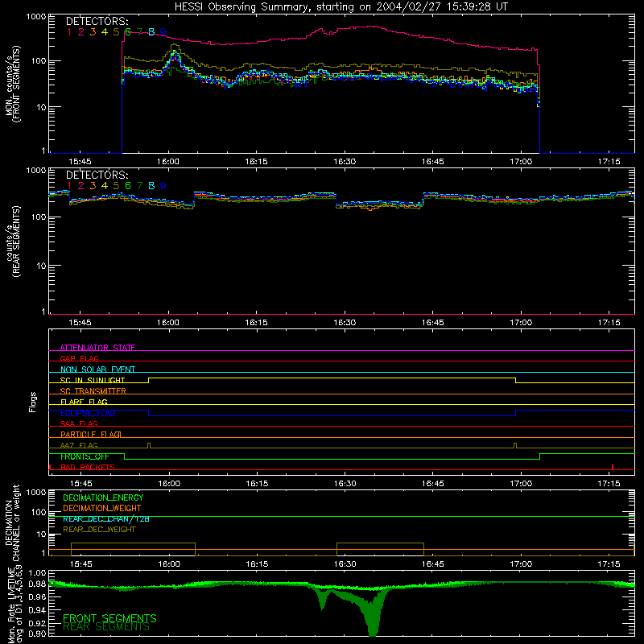
Task: Click the 'SC_IN_SUNLIGHT' flag label
Action: (93, 380)
